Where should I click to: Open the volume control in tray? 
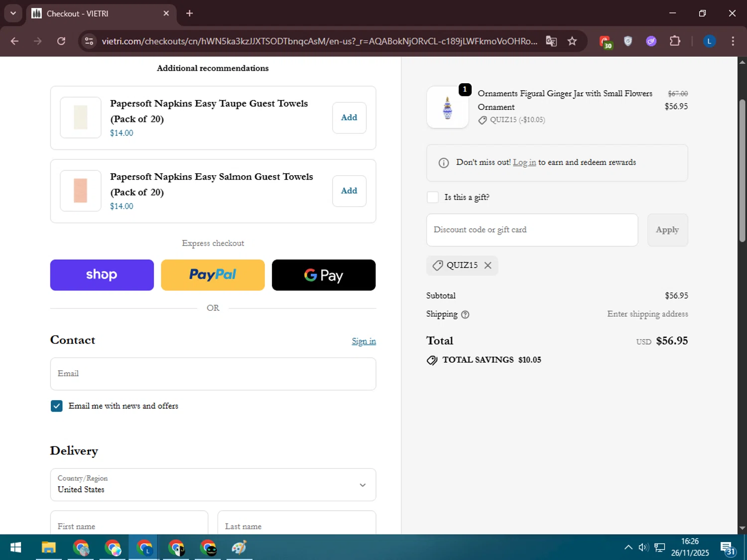pyautogui.click(x=643, y=548)
